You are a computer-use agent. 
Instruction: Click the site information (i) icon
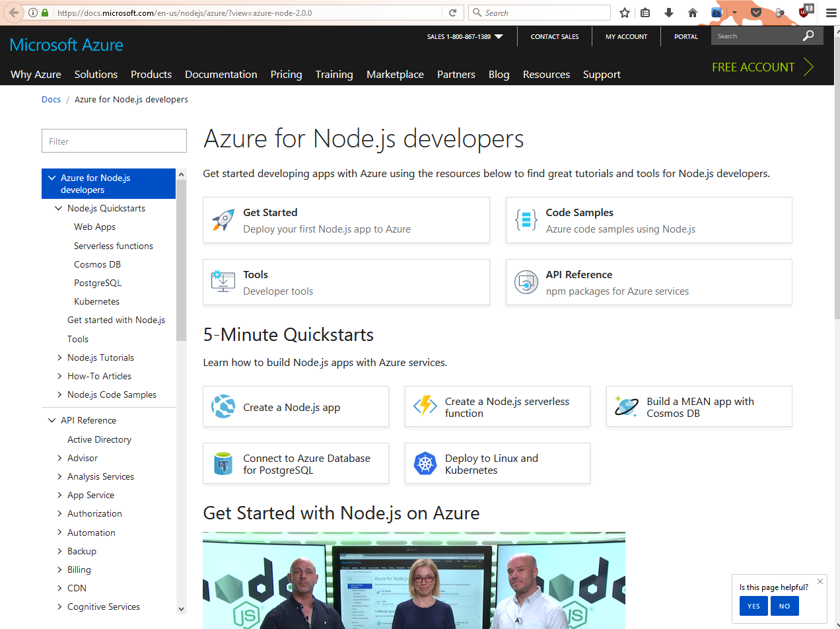pos(33,13)
